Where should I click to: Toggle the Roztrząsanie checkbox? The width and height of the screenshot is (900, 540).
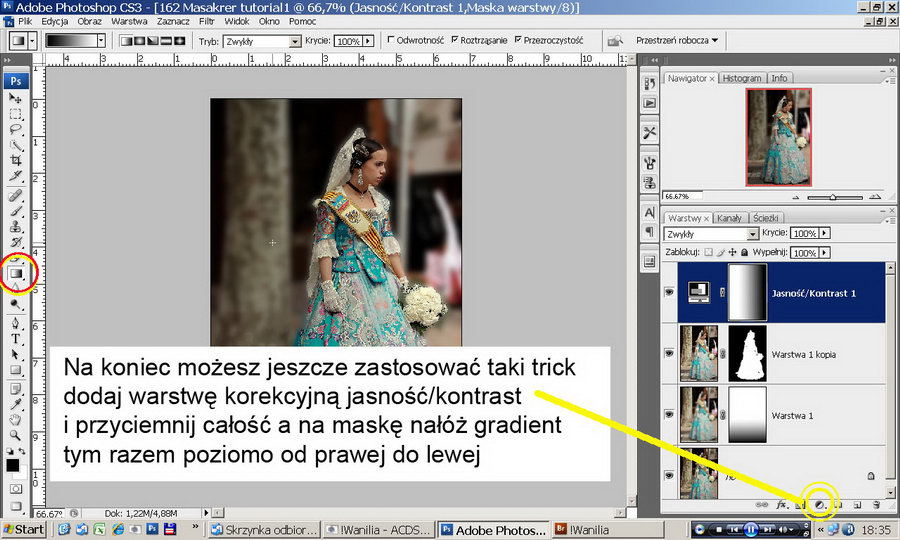[456, 41]
